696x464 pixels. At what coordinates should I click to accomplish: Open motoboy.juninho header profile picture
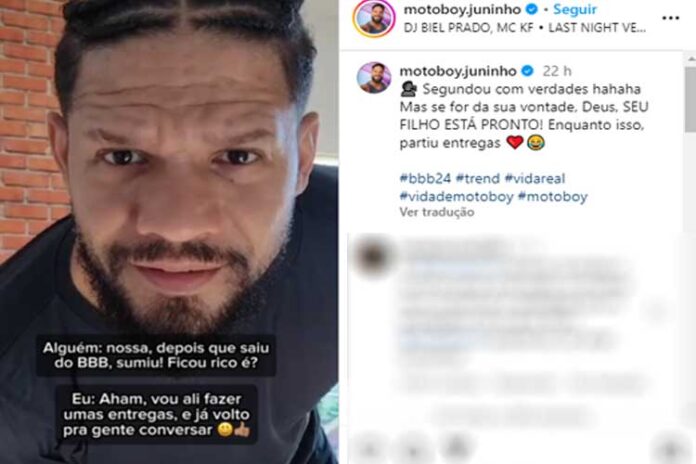point(374,18)
